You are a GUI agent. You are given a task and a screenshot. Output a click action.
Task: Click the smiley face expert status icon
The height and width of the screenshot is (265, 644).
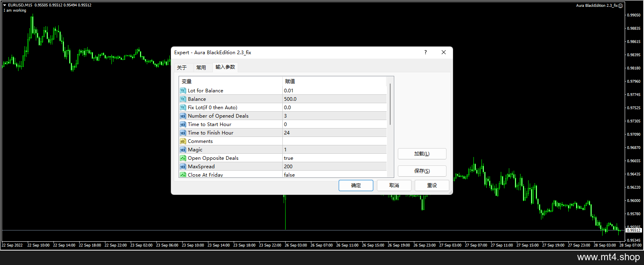tap(621, 6)
